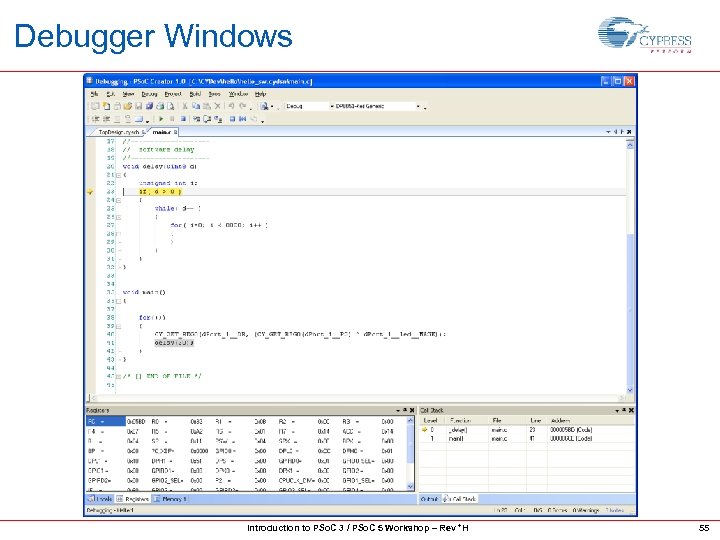Click the Paste toolbar icon
Screen dimensions: 720x540
coord(207,106)
